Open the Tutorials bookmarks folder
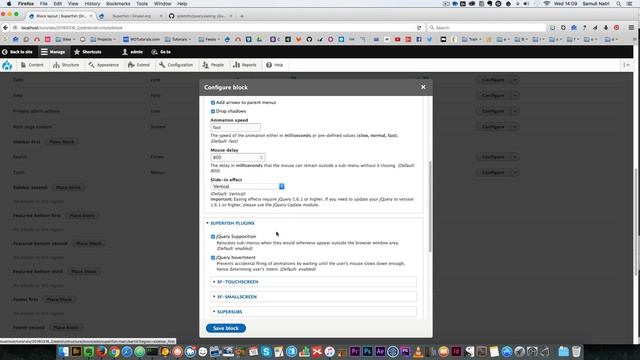 179,40
